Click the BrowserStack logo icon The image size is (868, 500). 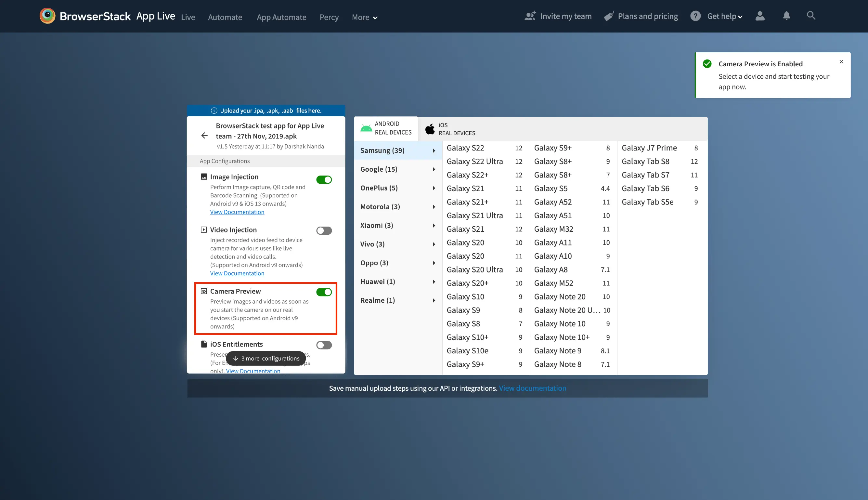click(47, 16)
